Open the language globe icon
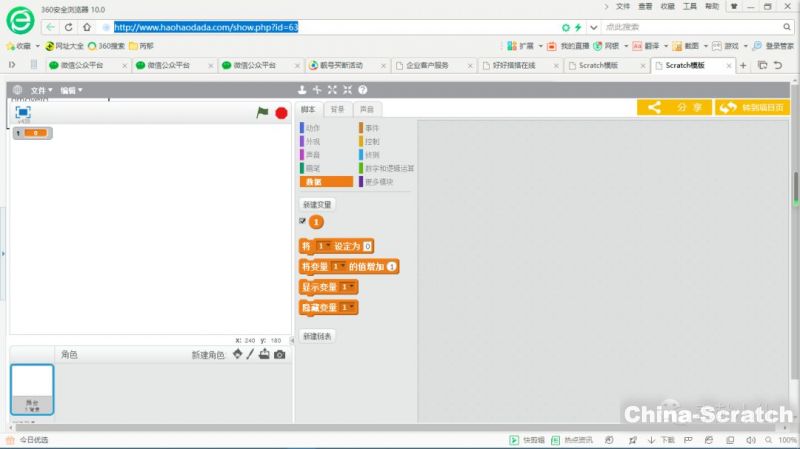Viewport: 800px width, 449px height. (x=17, y=90)
